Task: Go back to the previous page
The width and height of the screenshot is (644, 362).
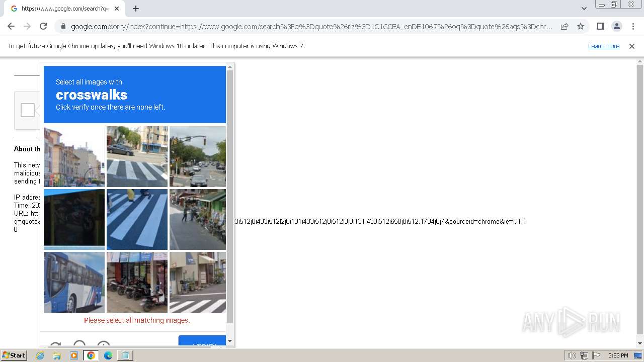Action: click(11, 26)
